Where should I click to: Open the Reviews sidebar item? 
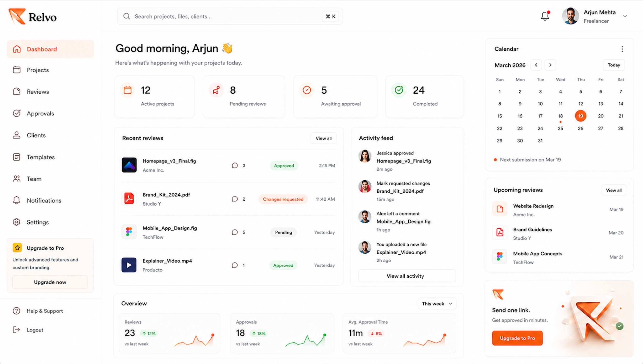50,92
